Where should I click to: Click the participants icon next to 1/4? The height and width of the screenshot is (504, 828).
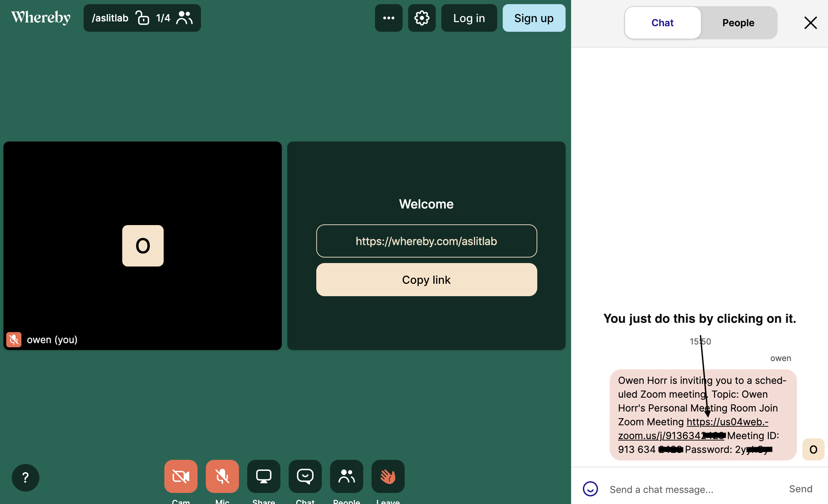[x=184, y=18]
